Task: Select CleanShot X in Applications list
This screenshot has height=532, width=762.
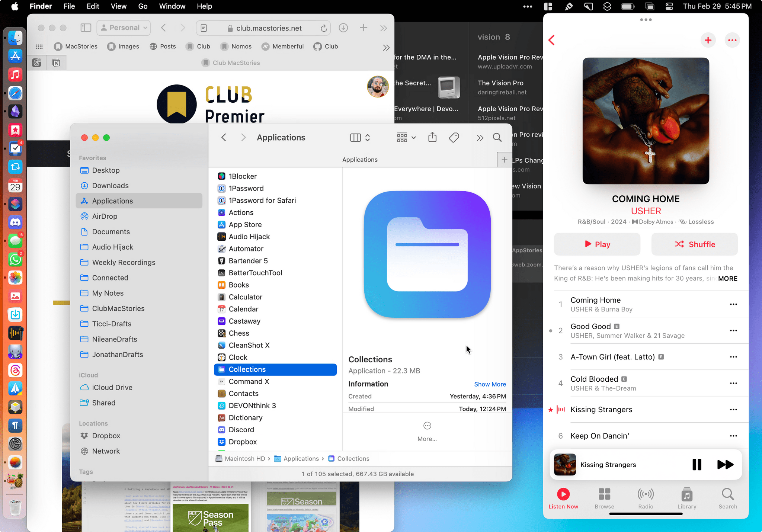Action: pos(275,345)
